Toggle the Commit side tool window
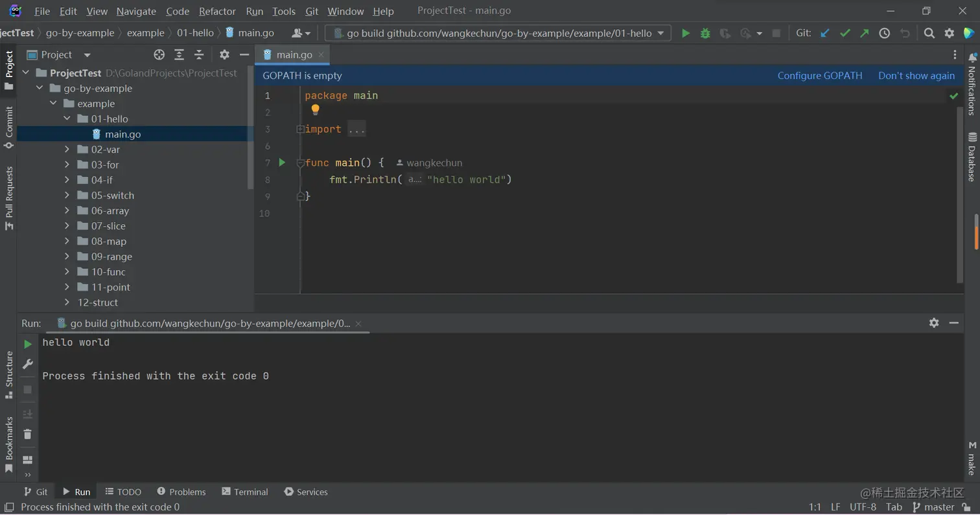This screenshot has width=980, height=515. click(x=9, y=128)
